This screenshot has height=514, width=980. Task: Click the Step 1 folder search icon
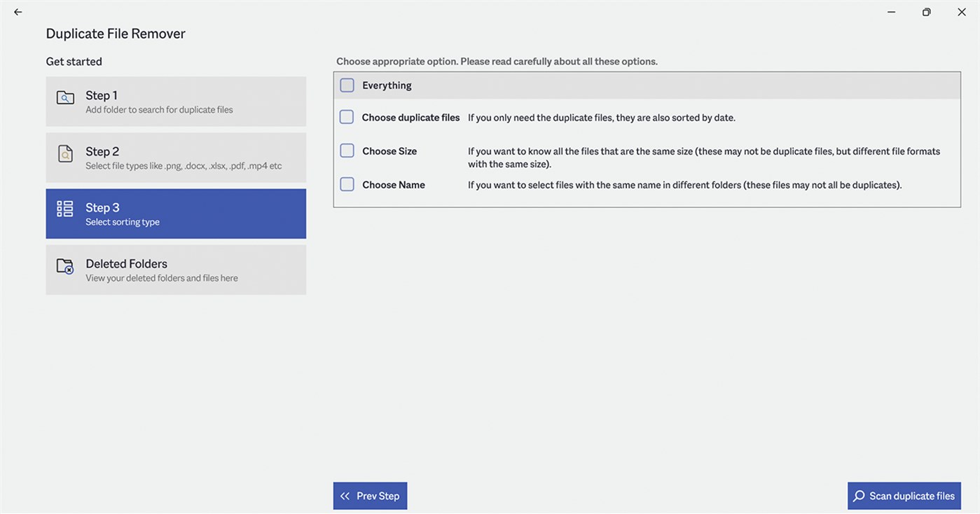(65, 98)
